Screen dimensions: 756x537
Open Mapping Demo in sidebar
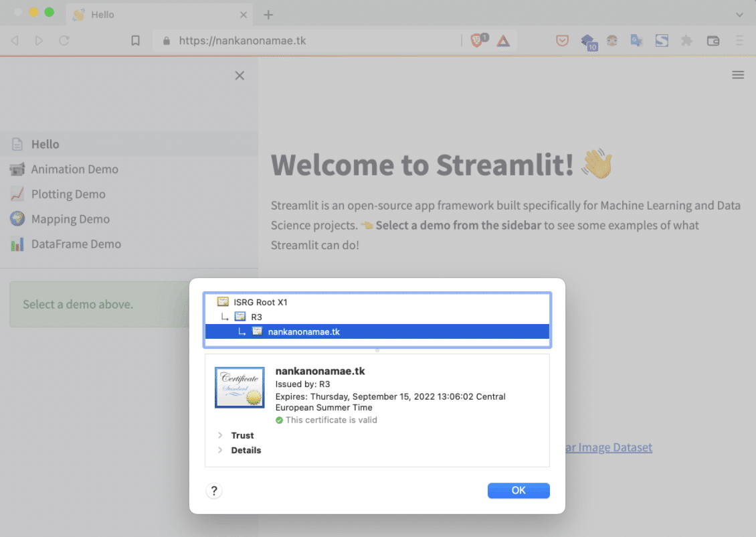point(128,219)
